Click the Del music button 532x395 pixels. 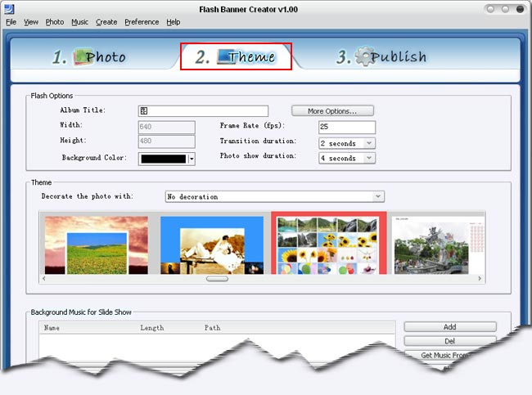click(x=449, y=340)
